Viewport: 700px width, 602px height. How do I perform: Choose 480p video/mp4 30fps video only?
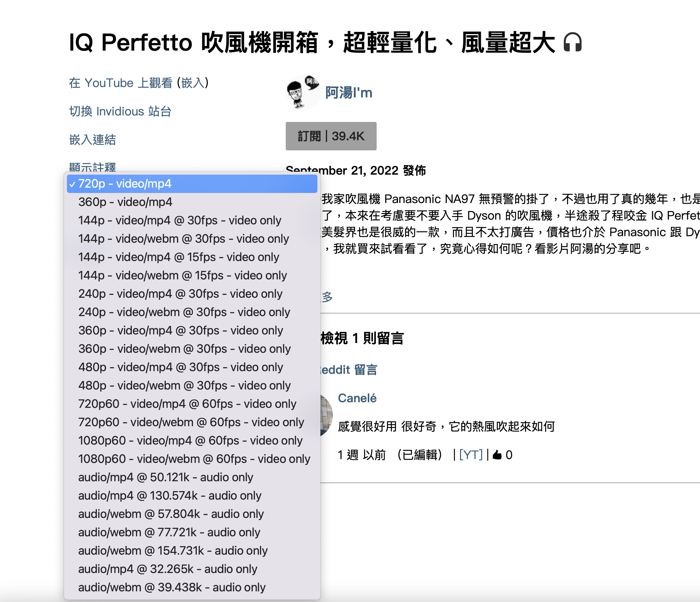pos(180,367)
